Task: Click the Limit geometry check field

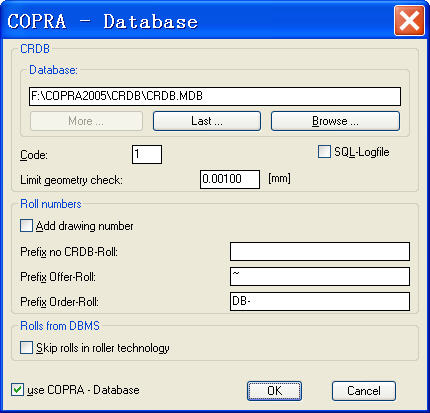Action: pyautogui.click(x=230, y=179)
